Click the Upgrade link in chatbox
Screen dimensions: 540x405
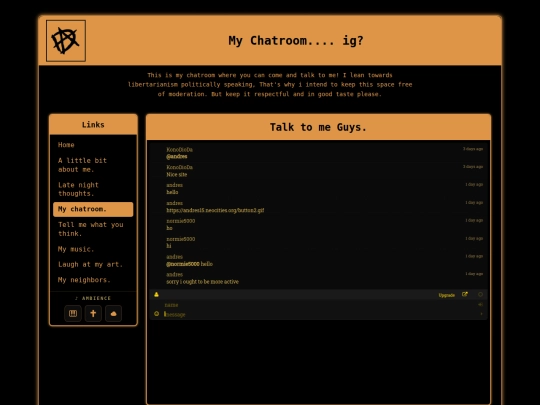point(447,295)
